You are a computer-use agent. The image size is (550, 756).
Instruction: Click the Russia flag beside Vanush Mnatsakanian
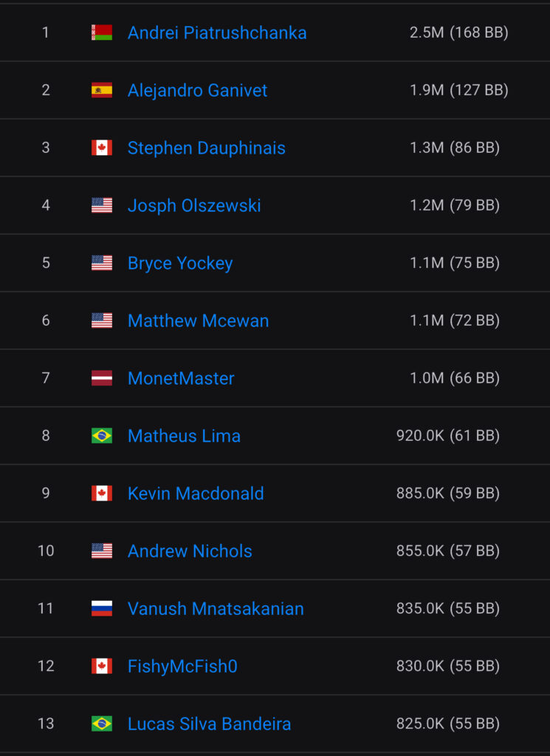102,608
